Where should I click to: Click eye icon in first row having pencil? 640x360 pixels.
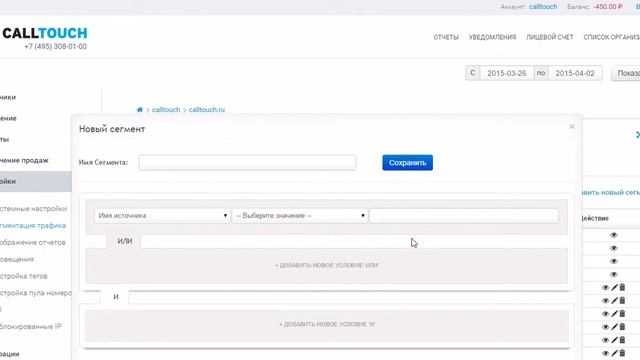click(605, 288)
